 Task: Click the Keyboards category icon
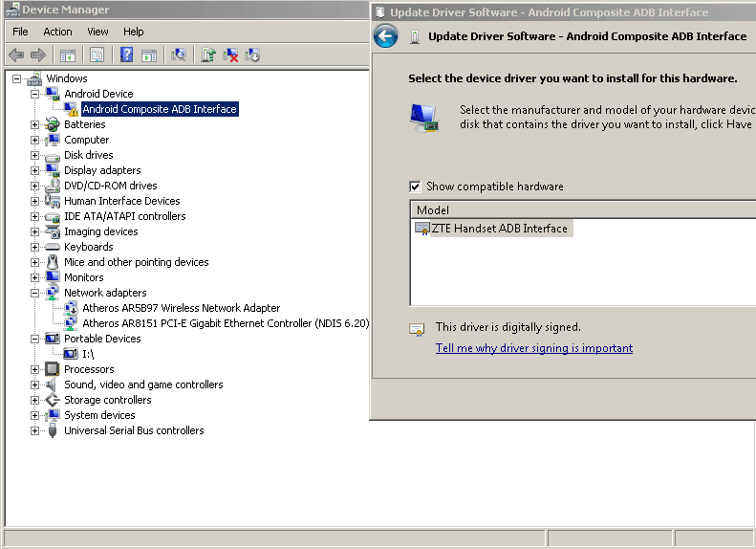tap(52, 247)
